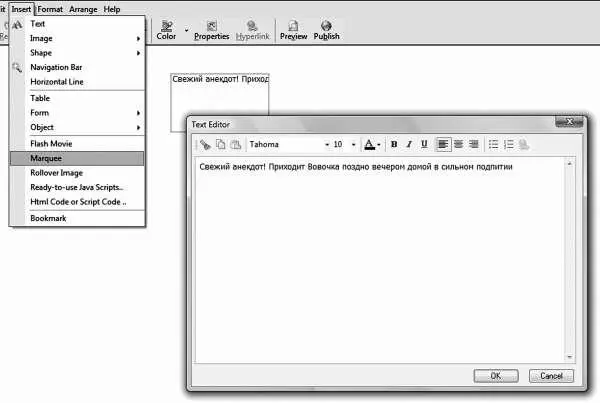
Task: Close the Text Editor dialog window
Action: [x=569, y=122]
